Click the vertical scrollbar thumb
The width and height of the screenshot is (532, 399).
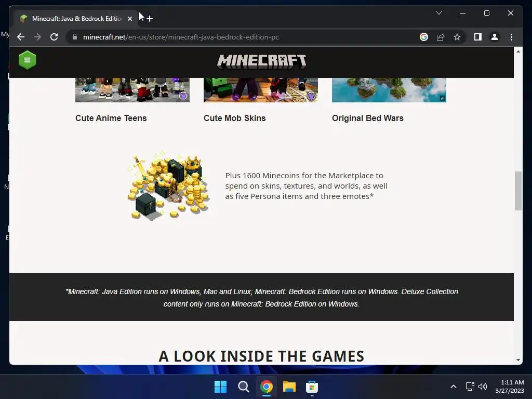[x=518, y=191]
